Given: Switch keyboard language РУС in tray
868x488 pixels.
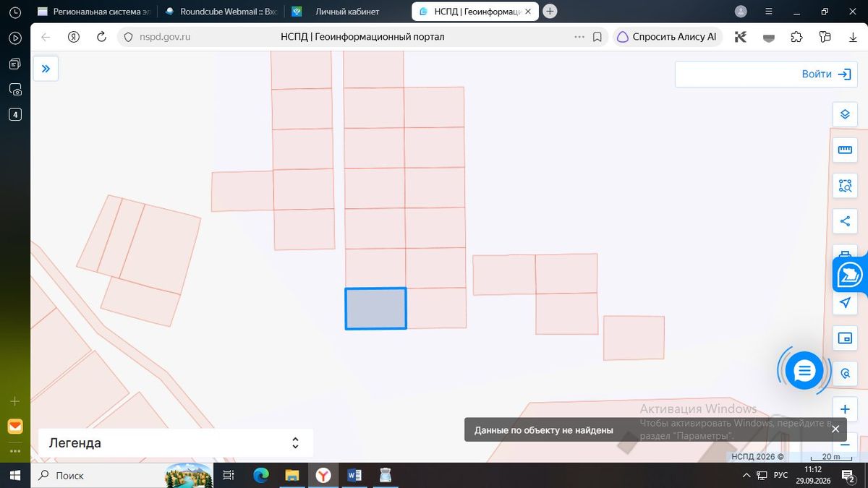Looking at the screenshot, I should coord(781,475).
